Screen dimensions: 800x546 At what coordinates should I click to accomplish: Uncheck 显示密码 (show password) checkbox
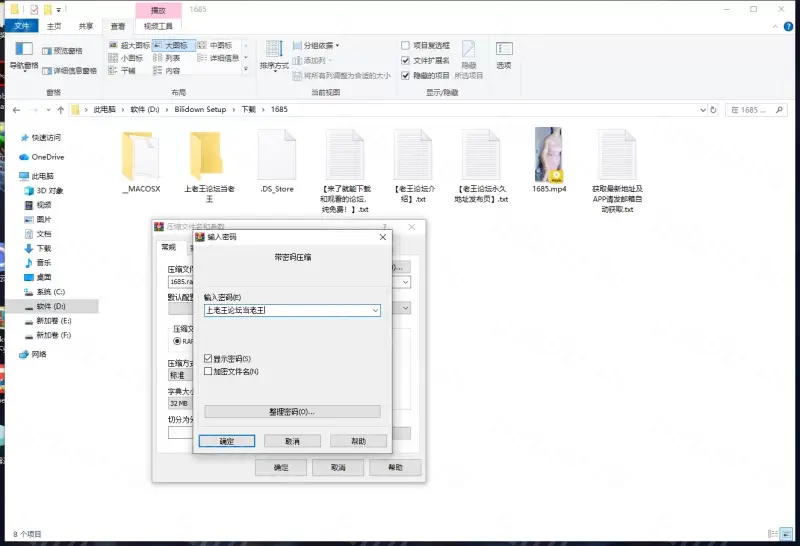pyautogui.click(x=208, y=358)
